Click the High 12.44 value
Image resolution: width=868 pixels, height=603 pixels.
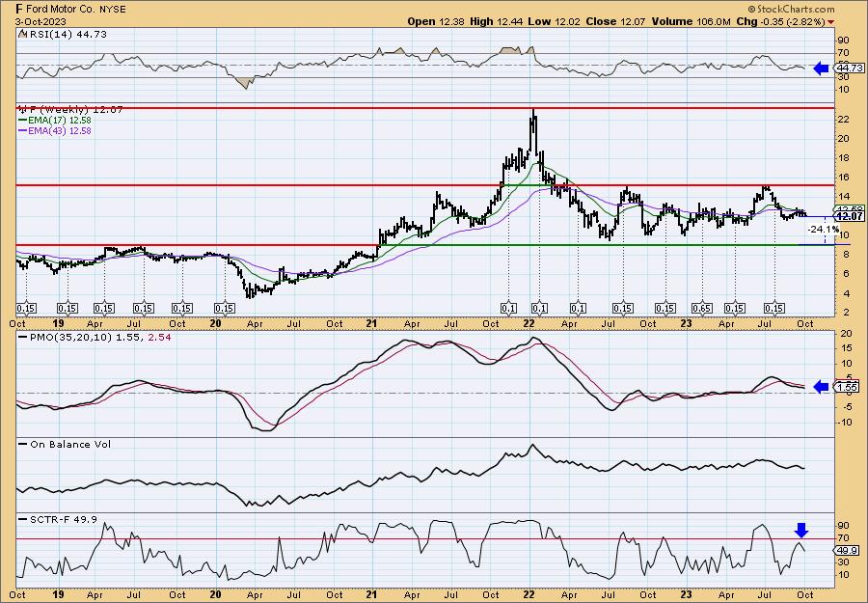496,21
